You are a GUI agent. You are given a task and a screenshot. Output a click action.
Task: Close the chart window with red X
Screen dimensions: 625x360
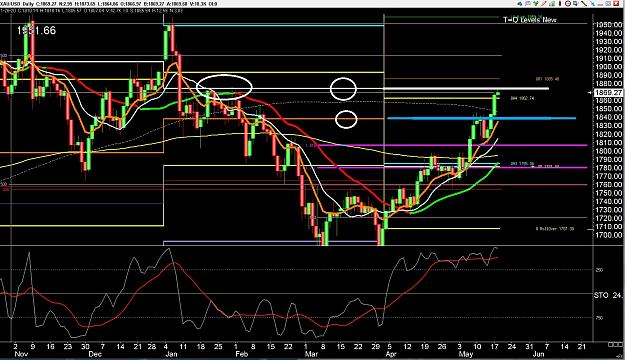[616, 4]
